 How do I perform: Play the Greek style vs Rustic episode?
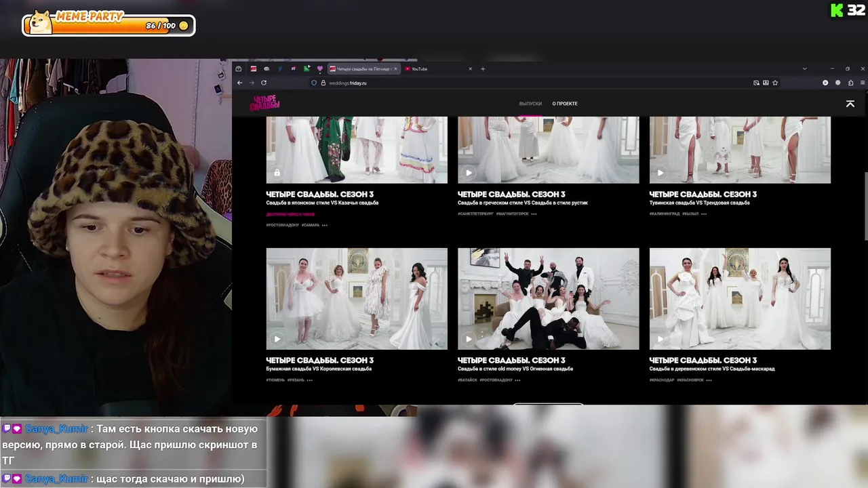click(x=469, y=173)
